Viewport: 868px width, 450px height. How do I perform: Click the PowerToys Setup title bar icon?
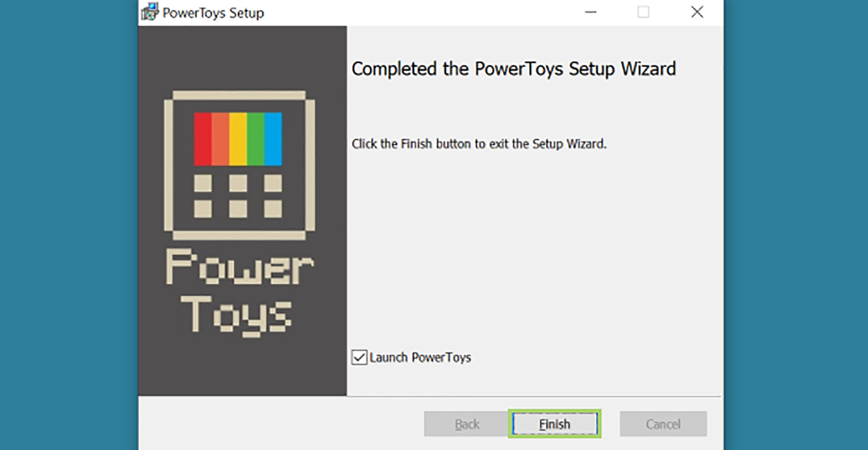click(x=150, y=12)
